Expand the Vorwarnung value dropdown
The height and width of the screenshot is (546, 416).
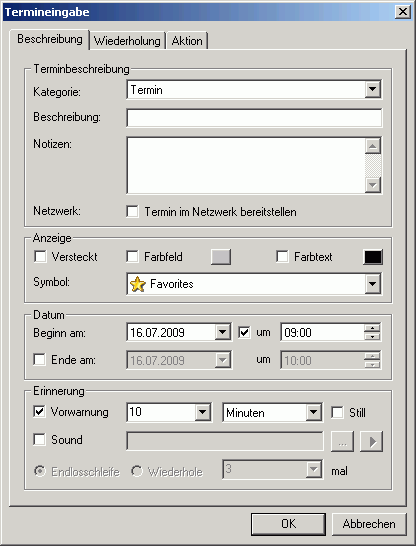click(203, 412)
